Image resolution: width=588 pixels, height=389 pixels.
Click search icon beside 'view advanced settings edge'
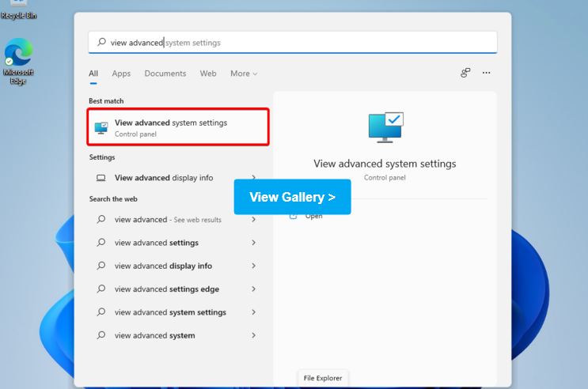101,289
